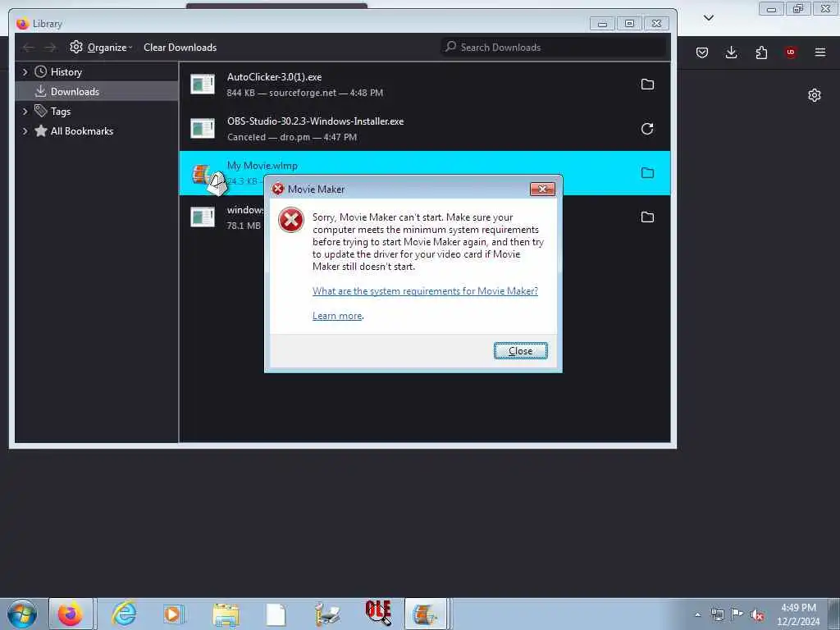Show AutoClicker-3.0(1).exe in its folder
Image resolution: width=840 pixels, height=630 pixels.
pos(647,84)
